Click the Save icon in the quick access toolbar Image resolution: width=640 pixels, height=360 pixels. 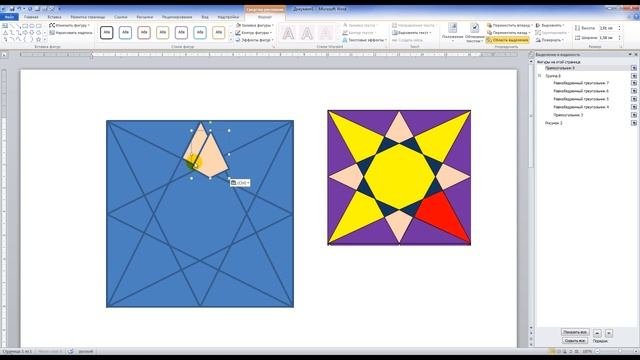12,9
